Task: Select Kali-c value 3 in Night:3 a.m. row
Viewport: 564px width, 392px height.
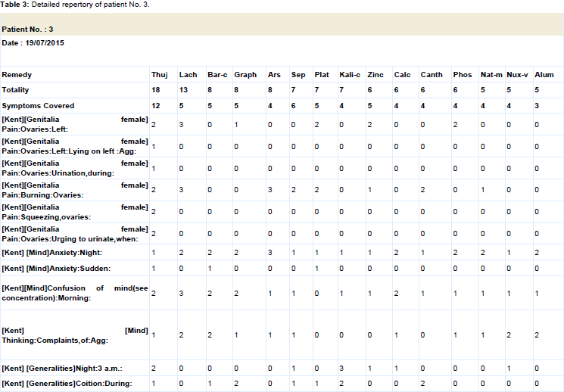Action: pos(341,369)
